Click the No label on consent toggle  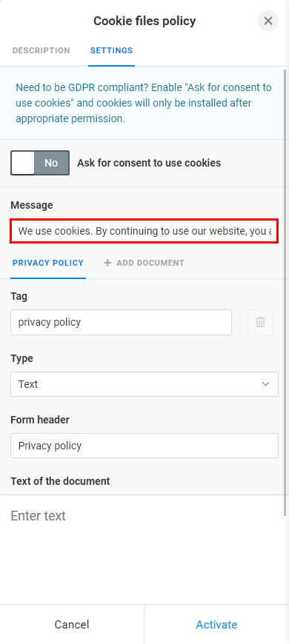[x=51, y=163]
